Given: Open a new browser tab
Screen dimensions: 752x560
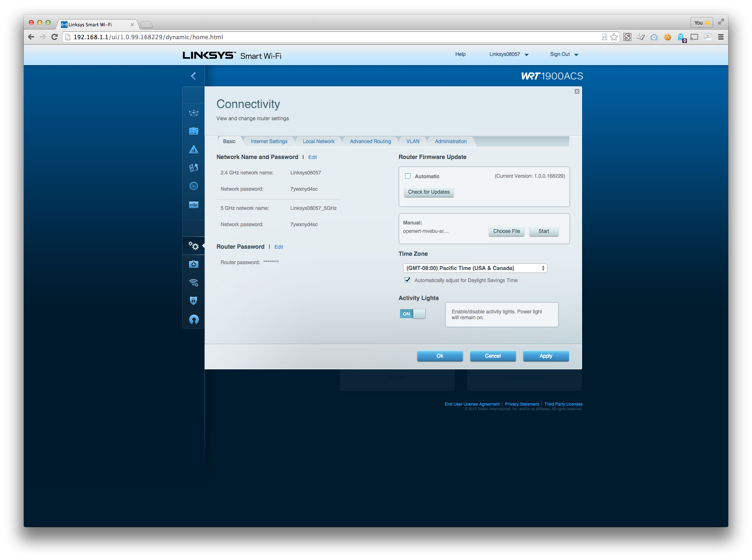Looking at the screenshot, I should point(146,25).
